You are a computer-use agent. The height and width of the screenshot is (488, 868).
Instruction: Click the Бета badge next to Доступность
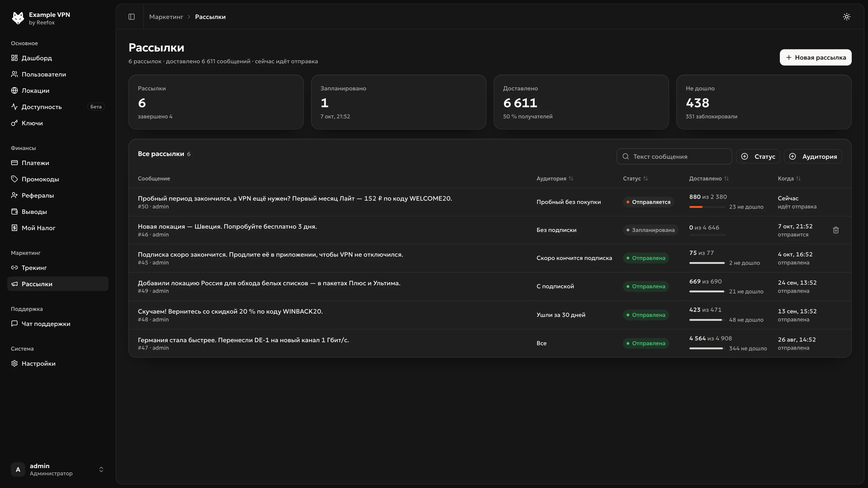[96, 107]
